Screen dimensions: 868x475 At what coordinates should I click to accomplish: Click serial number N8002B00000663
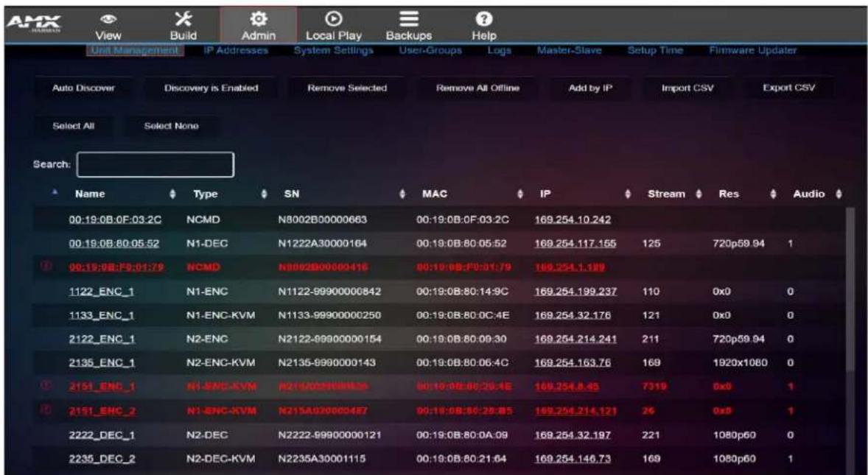point(322,220)
